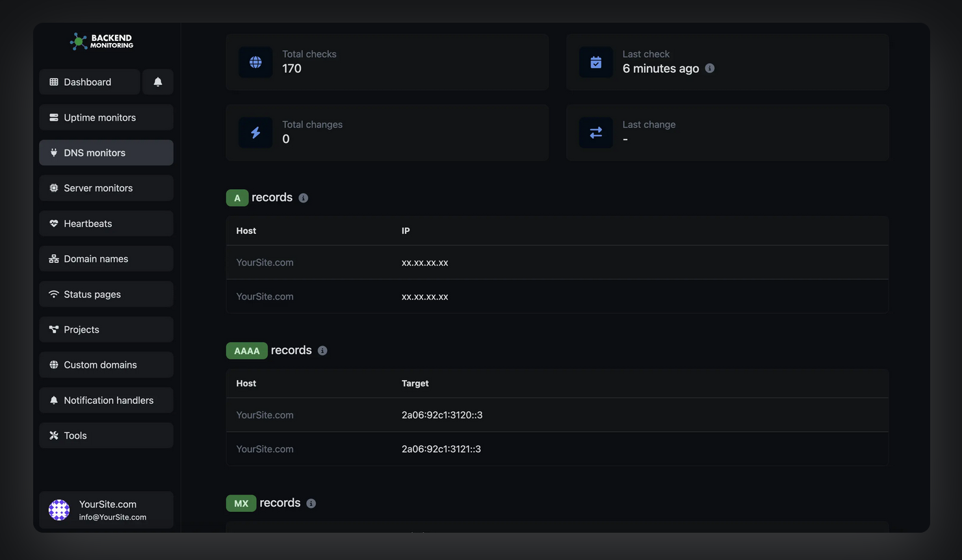The width and height of the screenshot is (962, 560).
Task: Click the DNS monitors plug icon
Action: point(54,153)
